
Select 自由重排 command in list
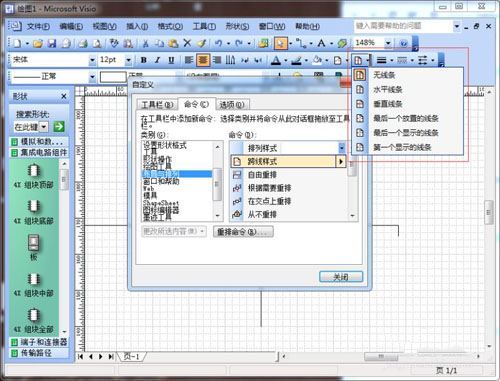click(x=289, y=175)
